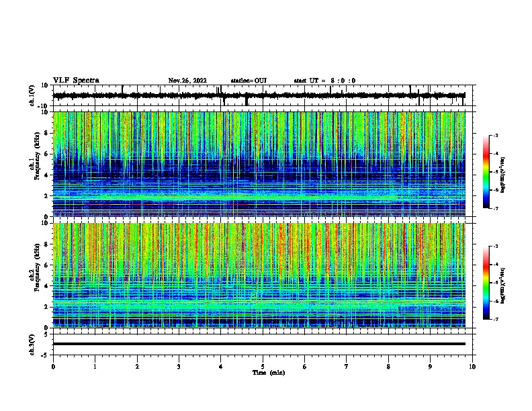This screenshot has height=411, width=532.
Task: Click the time axis tick label "6"
Action: [304, 367]
